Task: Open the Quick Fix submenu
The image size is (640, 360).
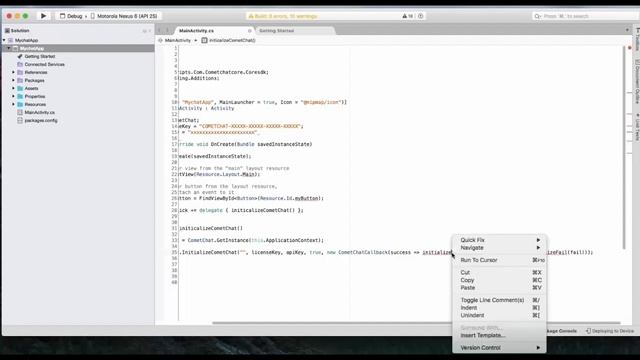Action: tap(499, 240)
